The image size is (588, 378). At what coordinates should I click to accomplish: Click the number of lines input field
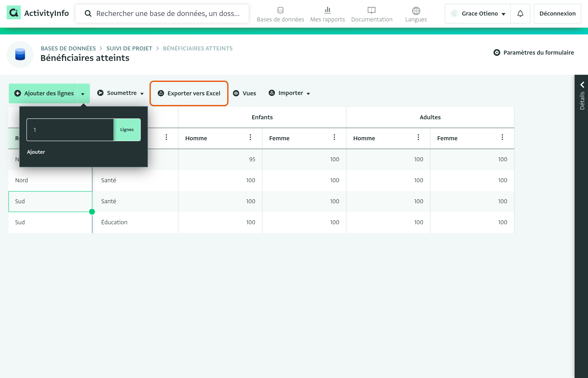click(x=70, y=130)
